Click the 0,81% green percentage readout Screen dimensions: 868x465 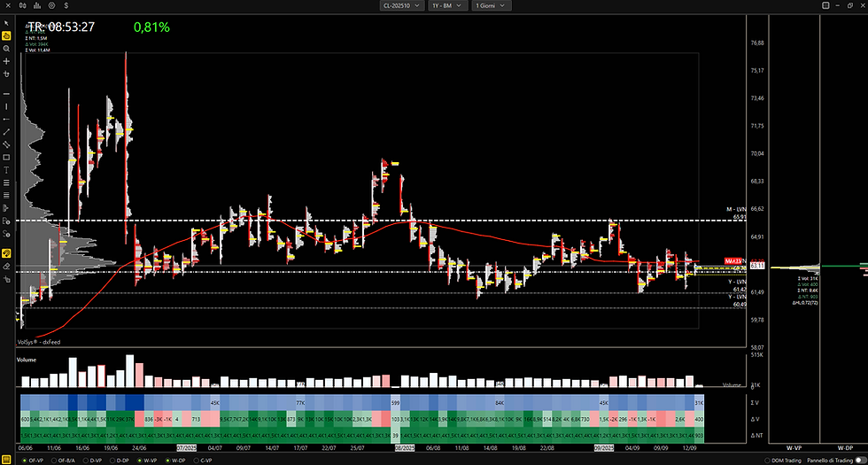click(151, 27)
